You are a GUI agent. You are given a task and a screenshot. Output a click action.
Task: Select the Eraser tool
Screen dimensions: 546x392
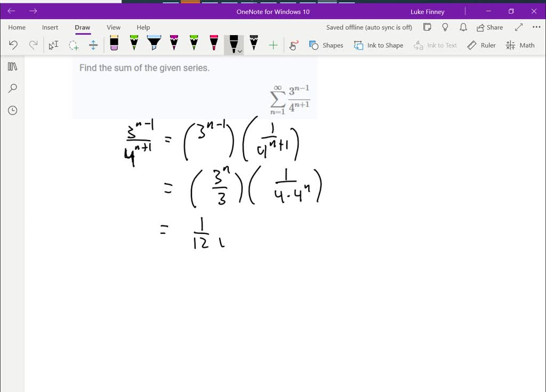114,45
